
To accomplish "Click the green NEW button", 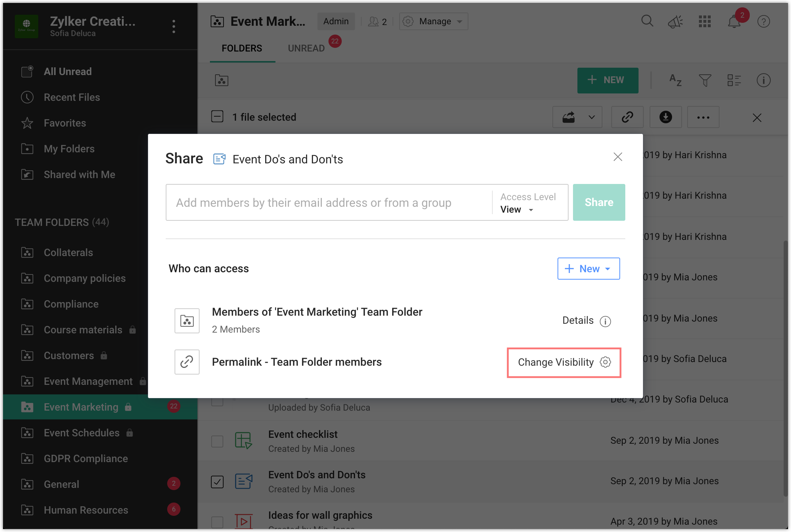I will coord(608,80).
